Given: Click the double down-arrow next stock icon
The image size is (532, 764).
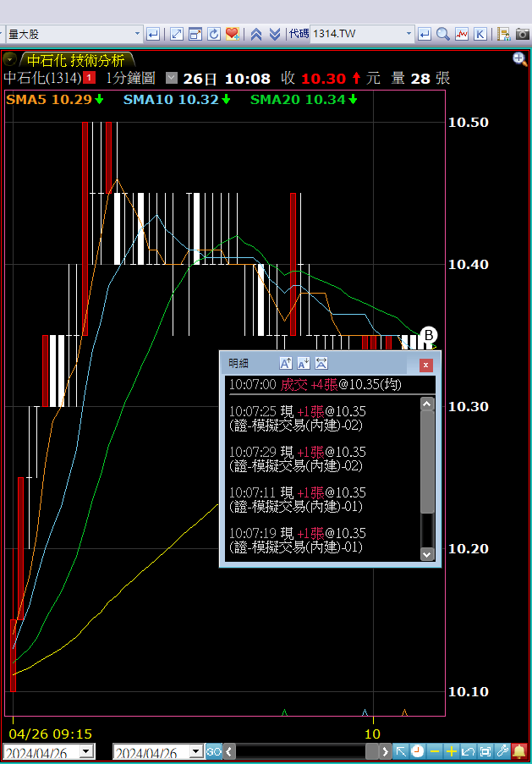Looking at the screenshot, I should pyautogui.click(x=274, y=34).
